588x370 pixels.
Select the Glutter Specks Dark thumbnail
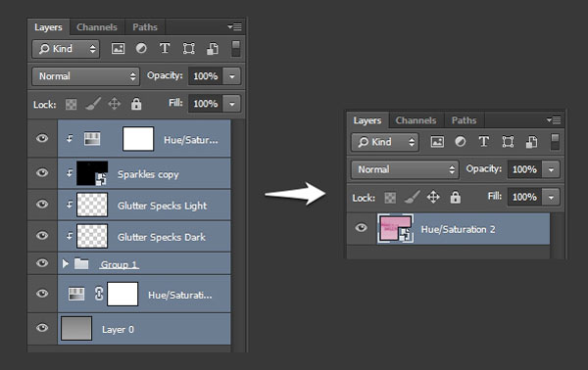[92, 236]
